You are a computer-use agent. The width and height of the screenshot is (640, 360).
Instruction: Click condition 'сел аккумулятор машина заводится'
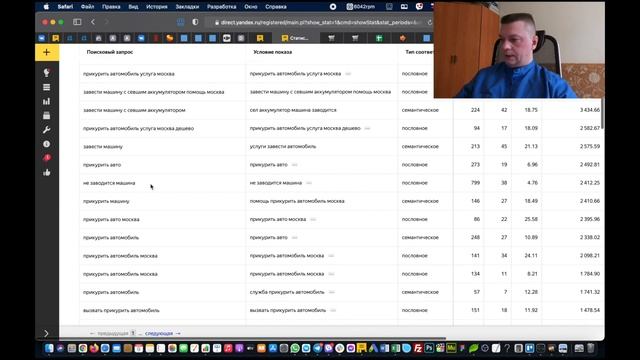pos(293,110)
